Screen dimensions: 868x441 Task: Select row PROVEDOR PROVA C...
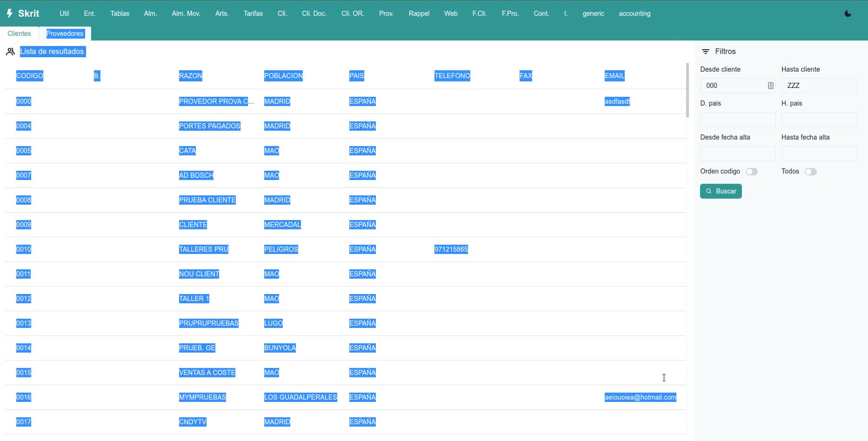click(346, 101)
